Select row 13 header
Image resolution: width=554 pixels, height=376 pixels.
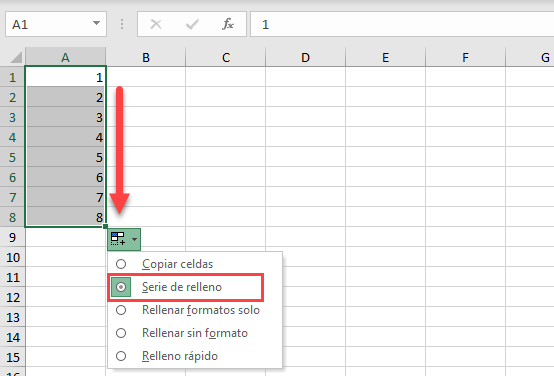(x=12, y=317)
